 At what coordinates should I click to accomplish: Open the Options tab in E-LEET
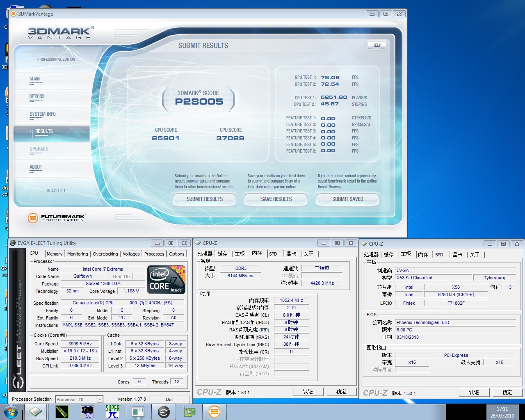coord(177,254)
